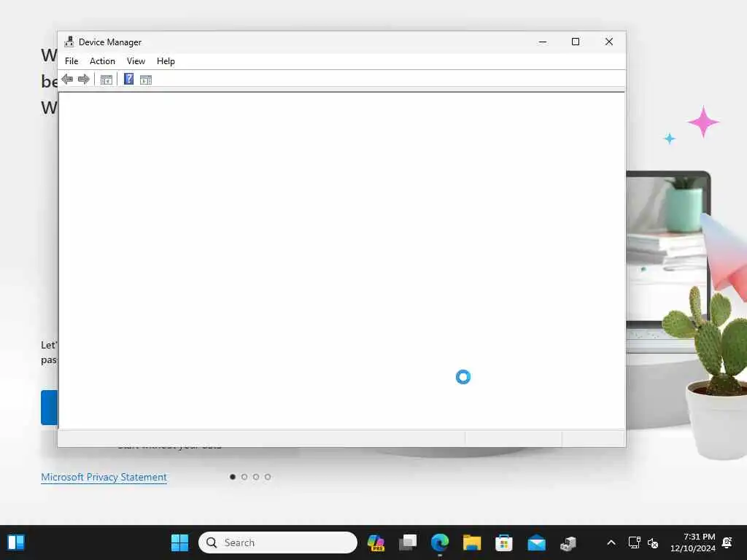Click the Back arrow toolbar icon
Viewport: 747px width, 560px height.
pos(67,79)
